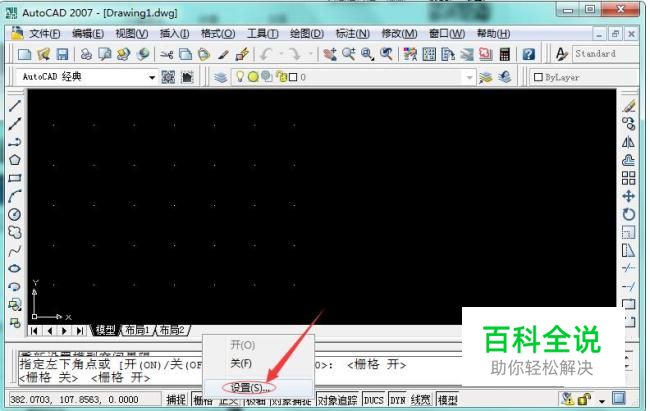Select the Arc tool

[15, 196]
